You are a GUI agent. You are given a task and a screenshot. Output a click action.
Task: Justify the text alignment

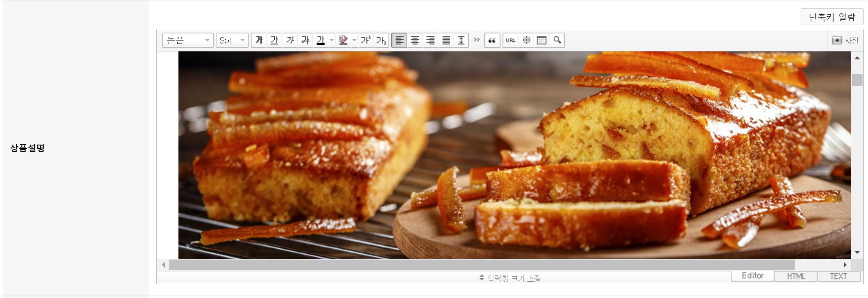[x=446, y=40]
